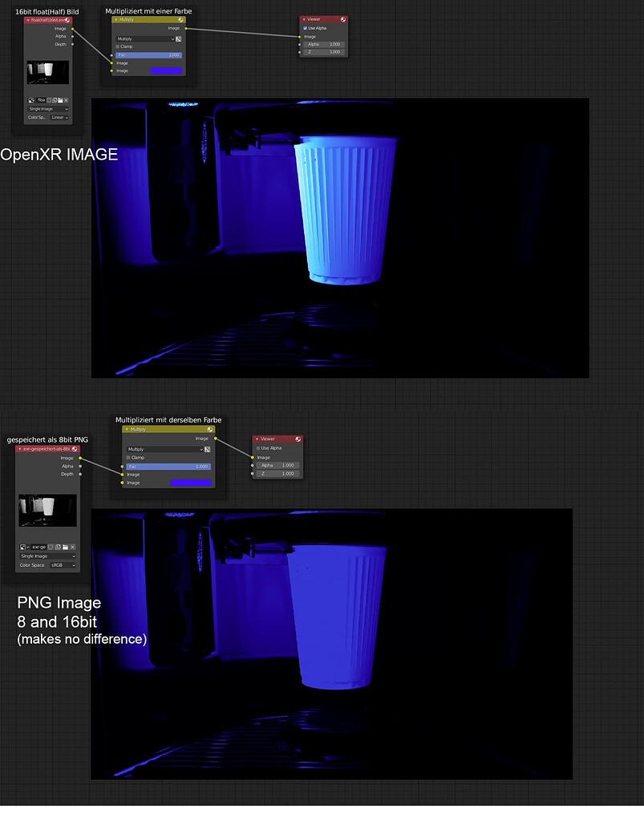This screenshot has height=821, width=644.
Task: Unlink image with the X icon on top Image node
Action: point(66,100)
